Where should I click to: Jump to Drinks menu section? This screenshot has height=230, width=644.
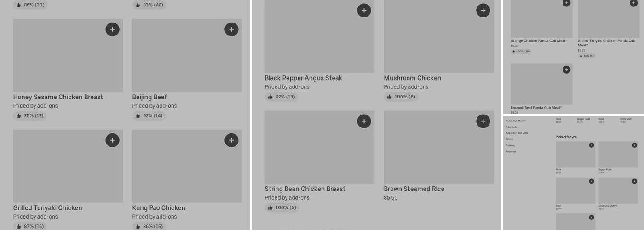pyautogui.click(x=509, y=139)
